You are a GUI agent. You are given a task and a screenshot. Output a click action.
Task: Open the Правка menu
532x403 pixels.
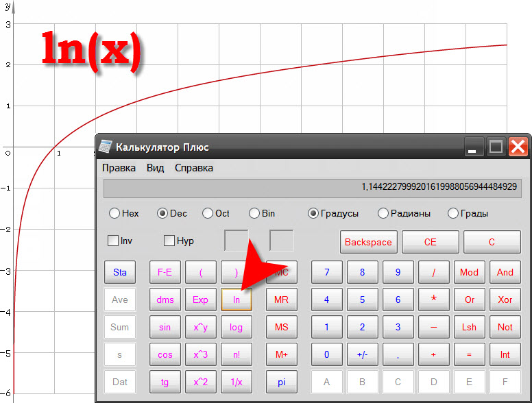119,168
